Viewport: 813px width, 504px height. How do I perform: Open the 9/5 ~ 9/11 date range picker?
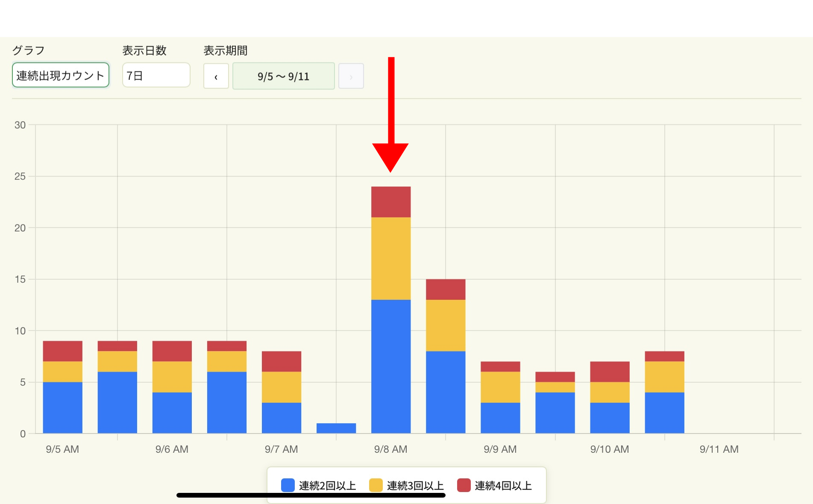click(283, 76)
